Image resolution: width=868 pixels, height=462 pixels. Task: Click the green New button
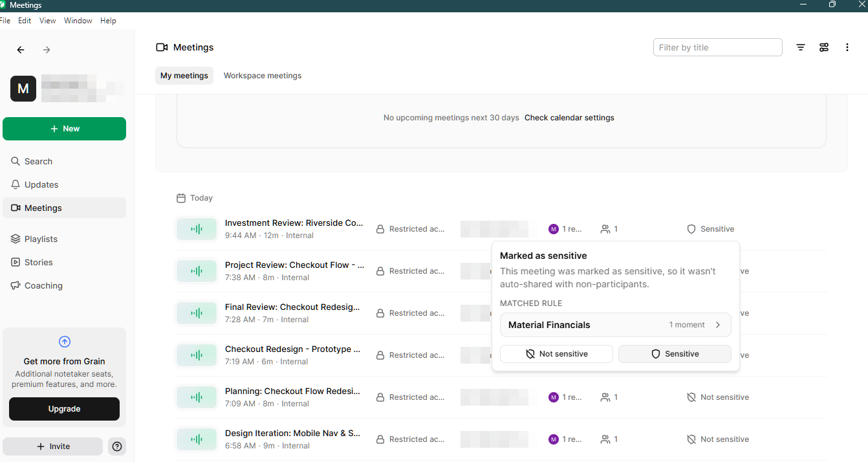click(65, 129)
